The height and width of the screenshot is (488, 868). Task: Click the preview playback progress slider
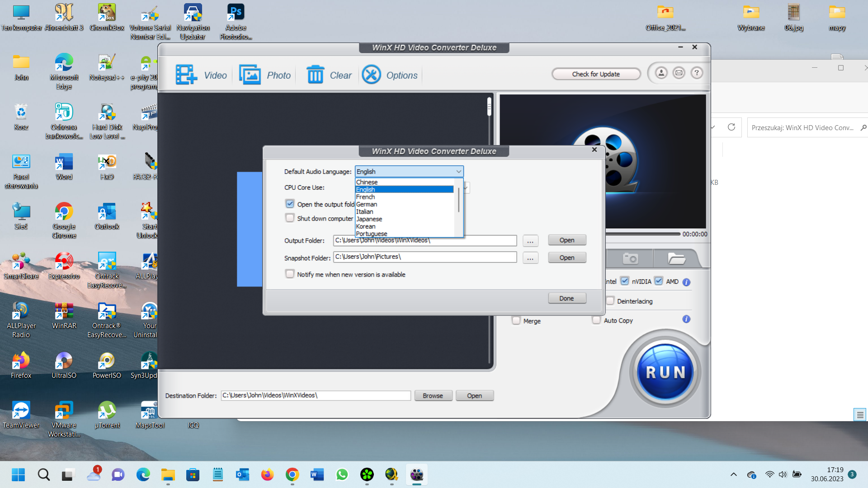pos(643,234)
